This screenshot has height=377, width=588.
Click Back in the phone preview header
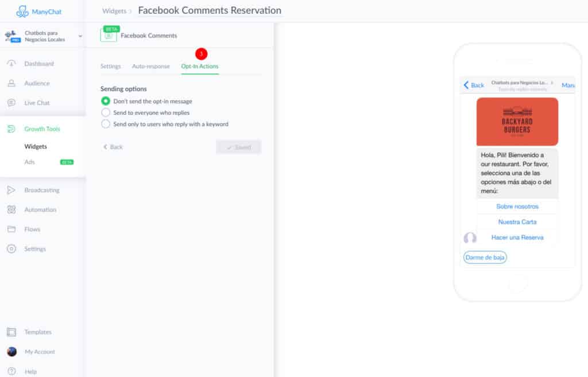pos(474,85)
